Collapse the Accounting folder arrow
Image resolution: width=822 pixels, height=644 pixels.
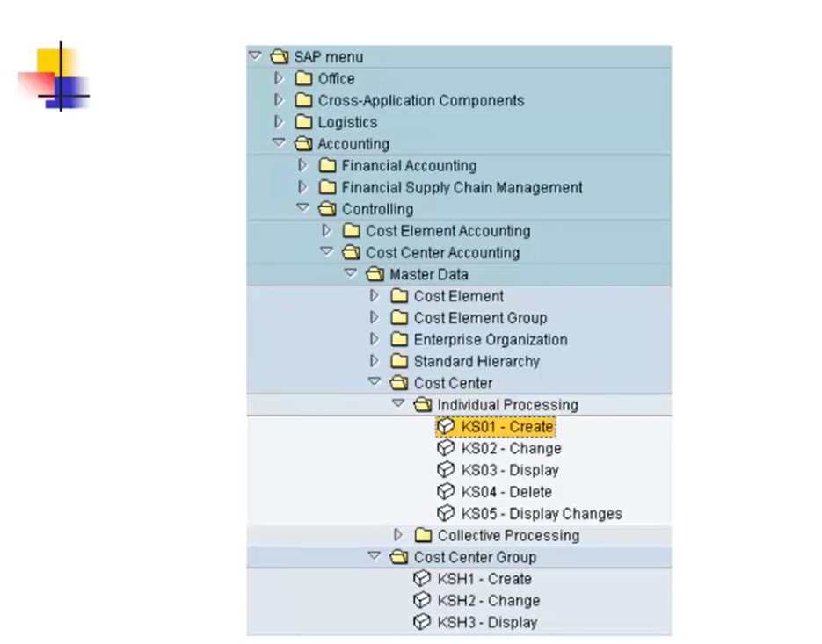pyautogui.click(x=279, y=142)
